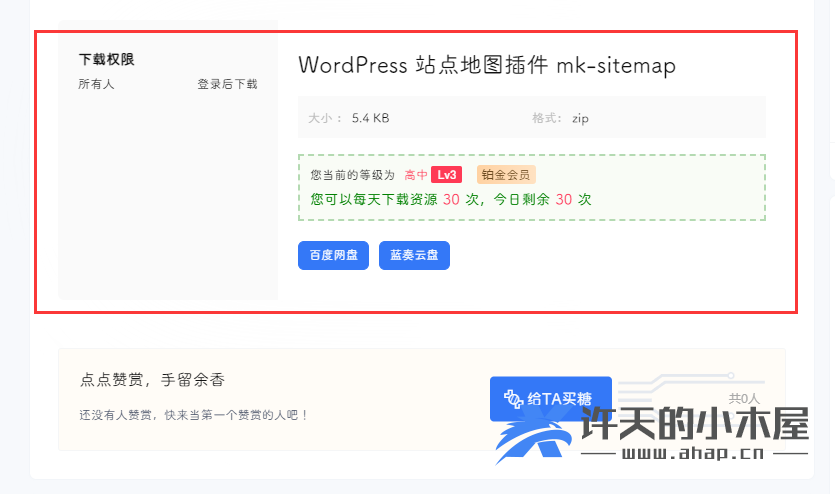The image size is (835, 494).
Task: Click the 您当前的等级为 label
Action: pos(353,175)
